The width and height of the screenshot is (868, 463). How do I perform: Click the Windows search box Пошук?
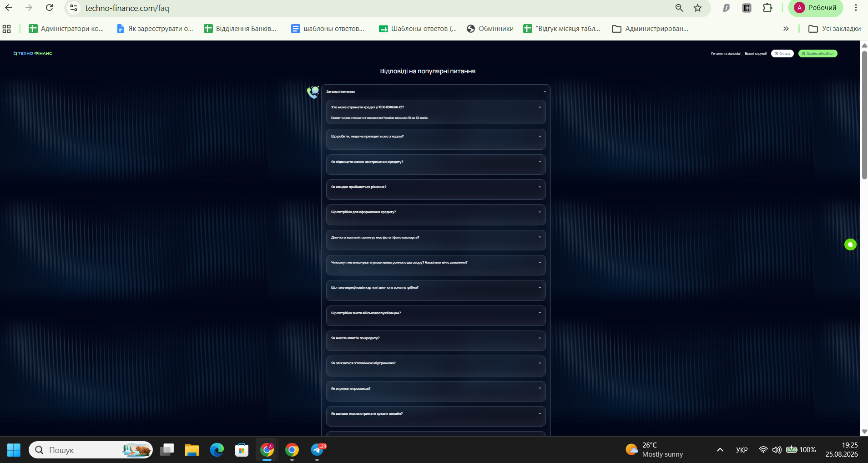[x=91, y=450]
